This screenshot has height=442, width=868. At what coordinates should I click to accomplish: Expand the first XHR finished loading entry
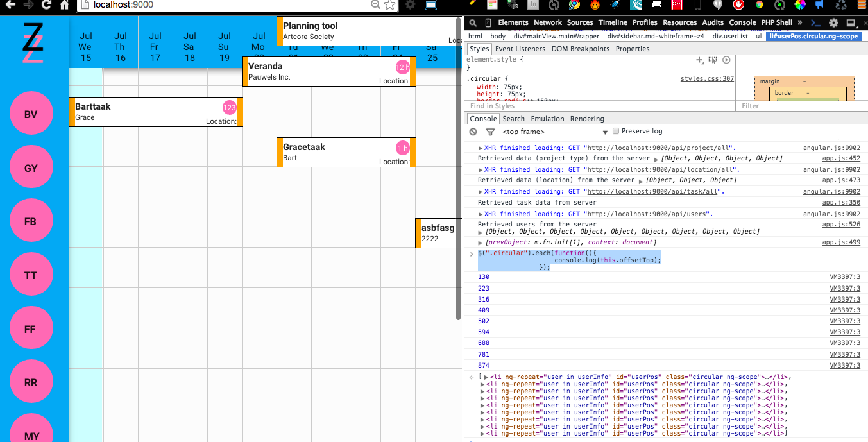pos(481,148)
